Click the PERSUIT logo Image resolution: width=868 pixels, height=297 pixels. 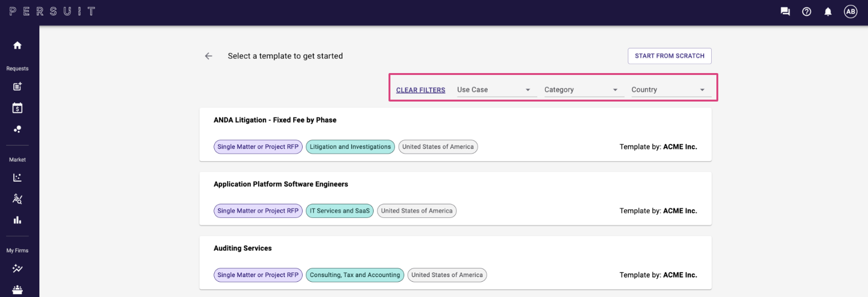pyautogui.click(x=52, y=11)
